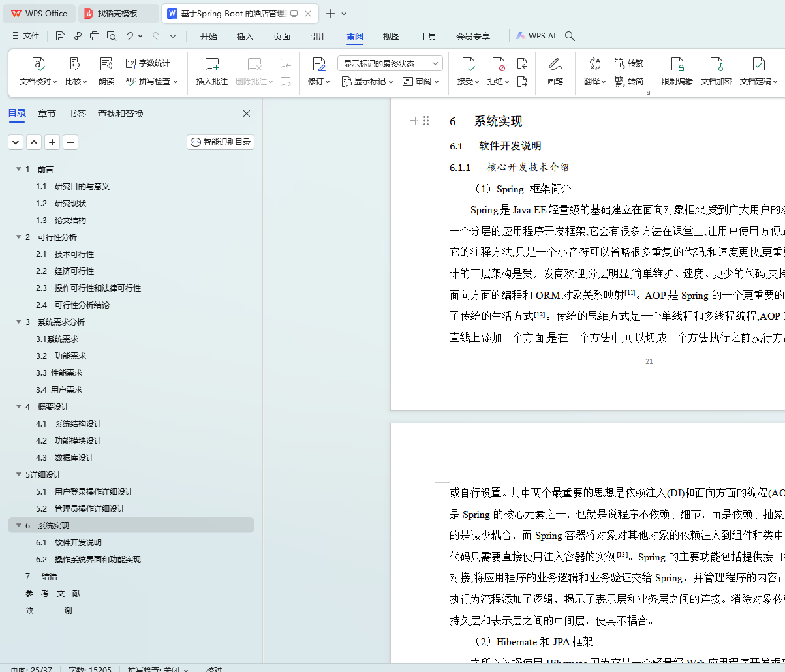Convert text with 转繁 simplified-to-traditional
The width and height of the screenshot is (785, 672).
(629, 63)
